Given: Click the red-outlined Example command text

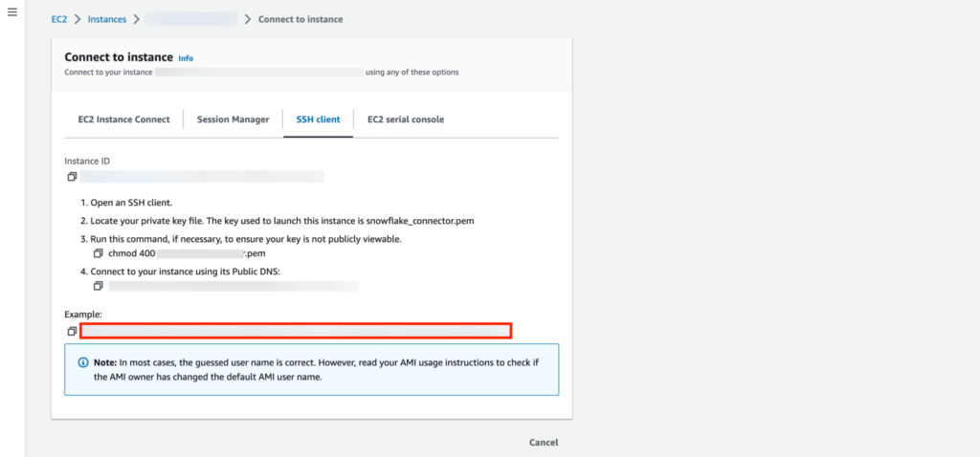Looking at the screenshot, I should click(296, 331).
